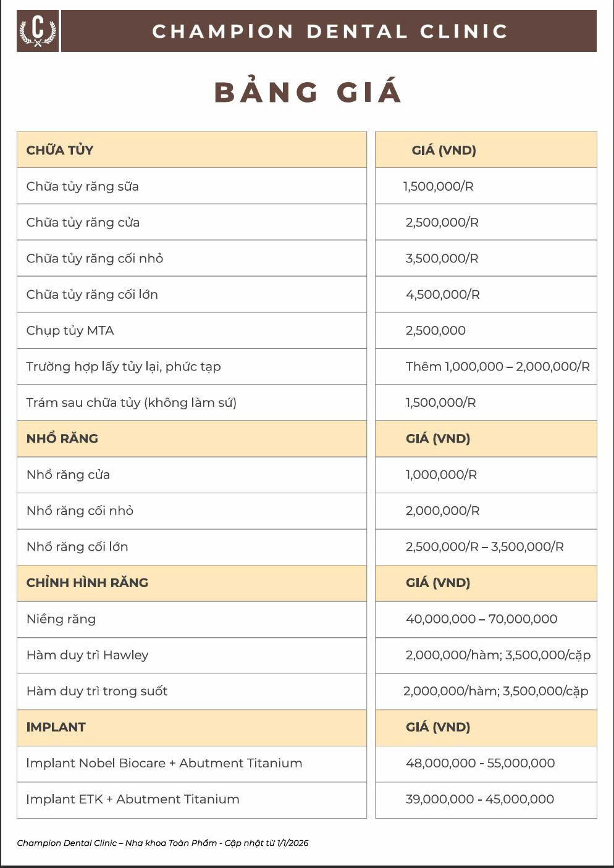The image size is (614, 868).
Task: Click the footer note with update date
Action: tap(162, 843)
